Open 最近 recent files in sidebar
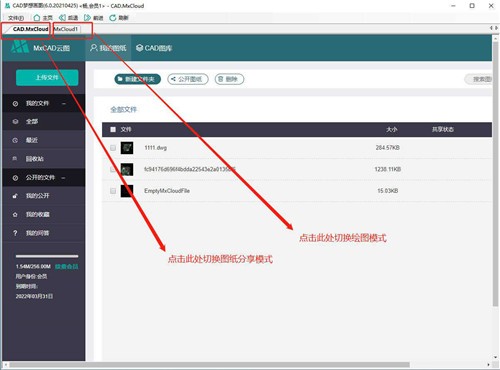This screenshot has height=370, width=500. pyautogui.click(x=43, y=140)
